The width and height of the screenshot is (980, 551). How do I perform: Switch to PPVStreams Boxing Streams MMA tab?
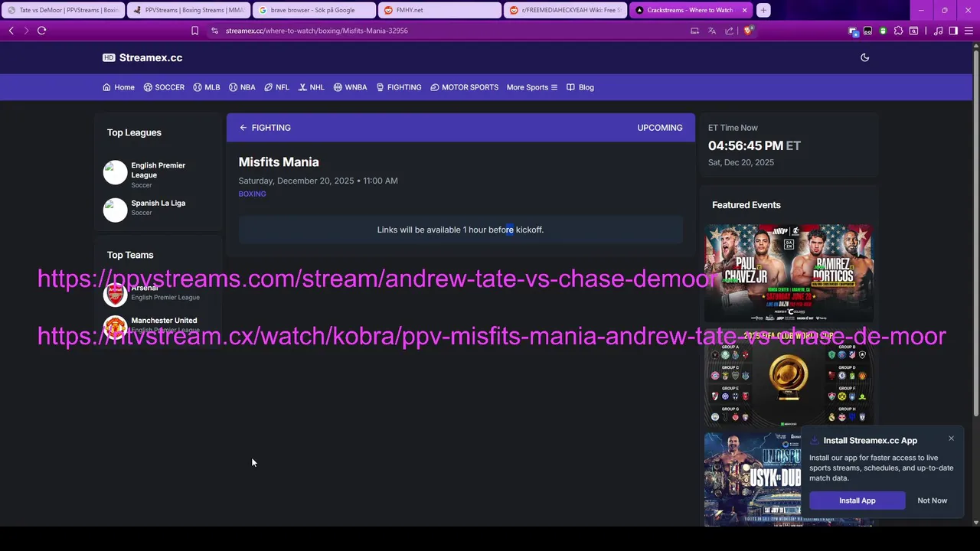(x=188, y=10)
